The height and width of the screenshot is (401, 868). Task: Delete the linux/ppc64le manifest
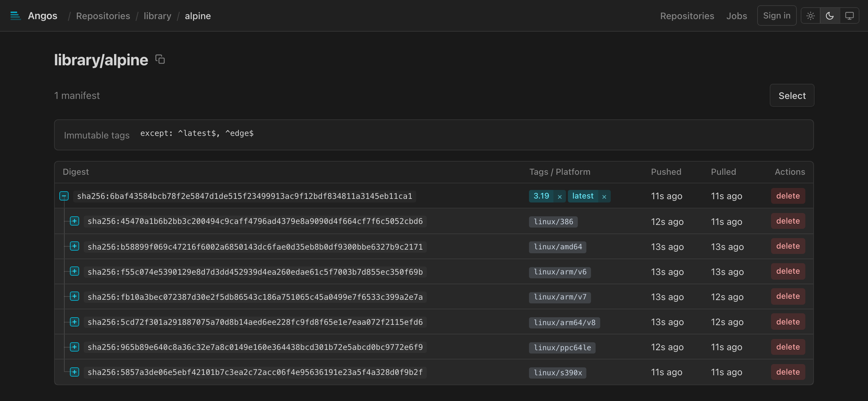pyautogui.click(x=788, y=347)
